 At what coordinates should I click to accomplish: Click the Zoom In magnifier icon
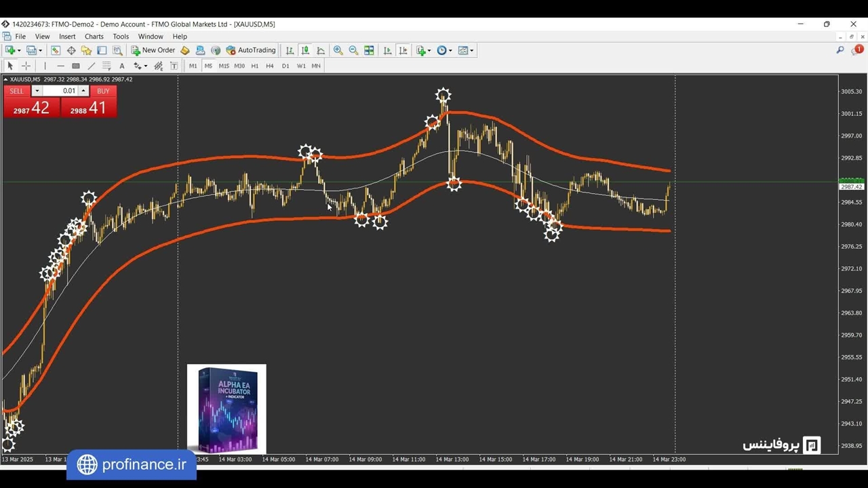click(338, 50)
